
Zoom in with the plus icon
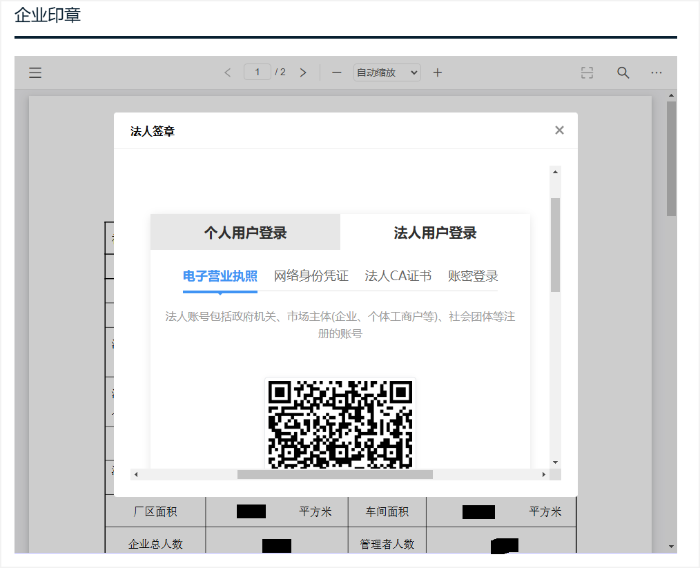(438, 72)
